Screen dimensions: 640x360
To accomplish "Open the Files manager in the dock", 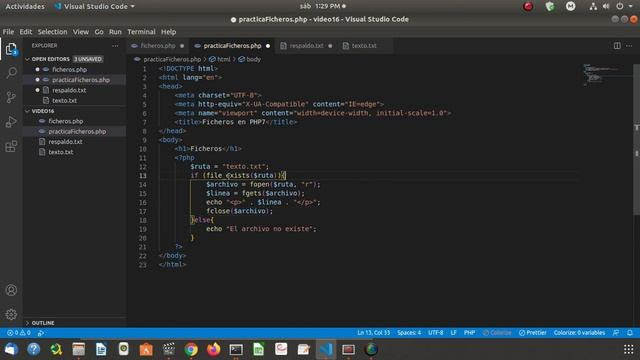I will click(x=79, y=349).
